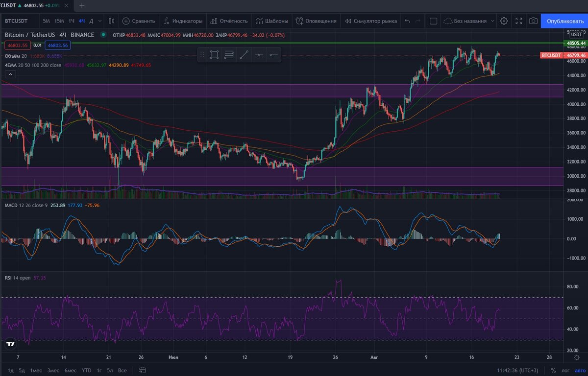The width and height of the screenshot is (588, 376).
Task: Click the TradingView logo in RSI pane
Action: point(10,345)
